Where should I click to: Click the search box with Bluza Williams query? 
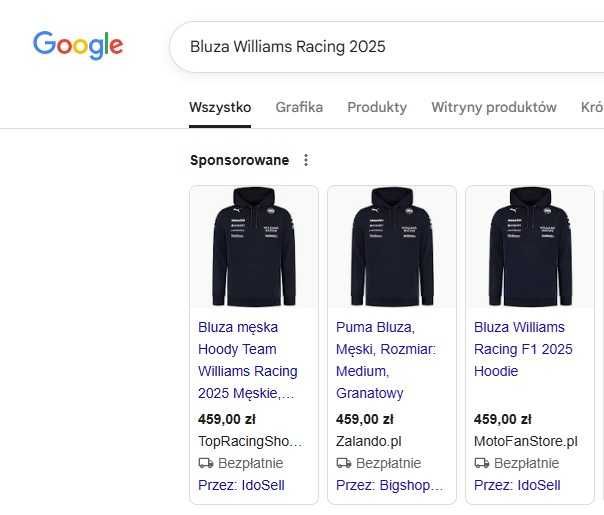point(380,47)
